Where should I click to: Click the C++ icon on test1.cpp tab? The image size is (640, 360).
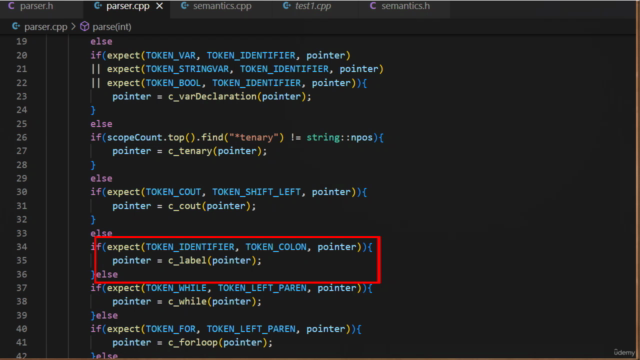tap(287, 6)
